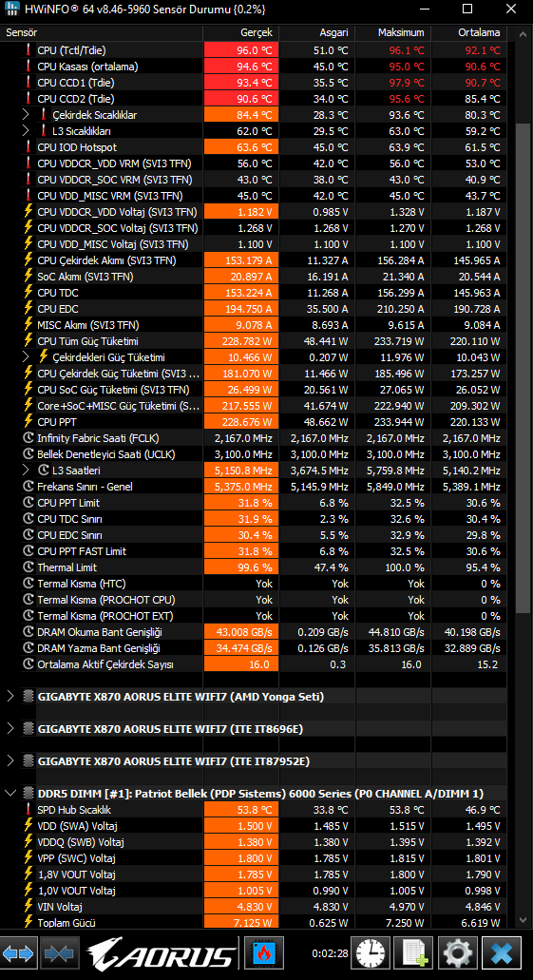Click lightning icon of CPU PPT row

29,422
